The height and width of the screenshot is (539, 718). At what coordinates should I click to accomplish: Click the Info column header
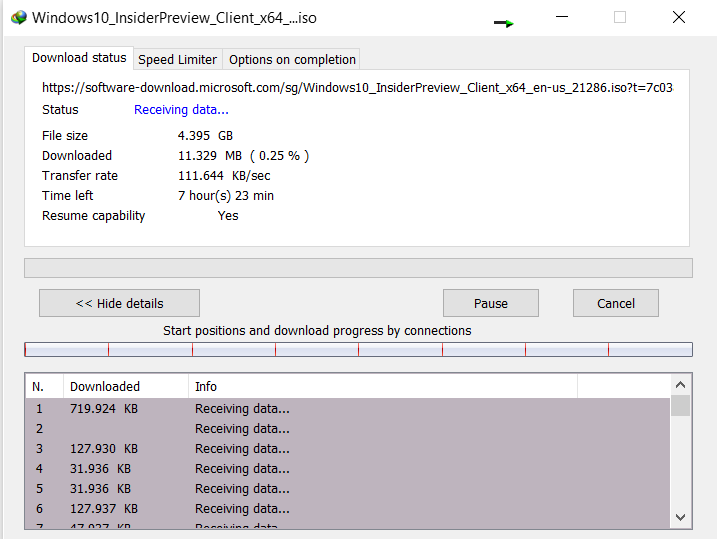(380, 386)
